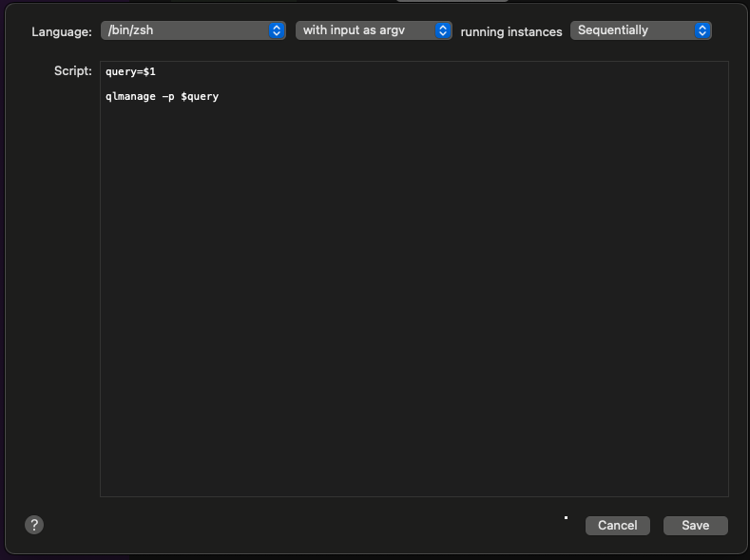Click the 'Language:' label
The height and width of the screenshot is (560, 750).
62,31
